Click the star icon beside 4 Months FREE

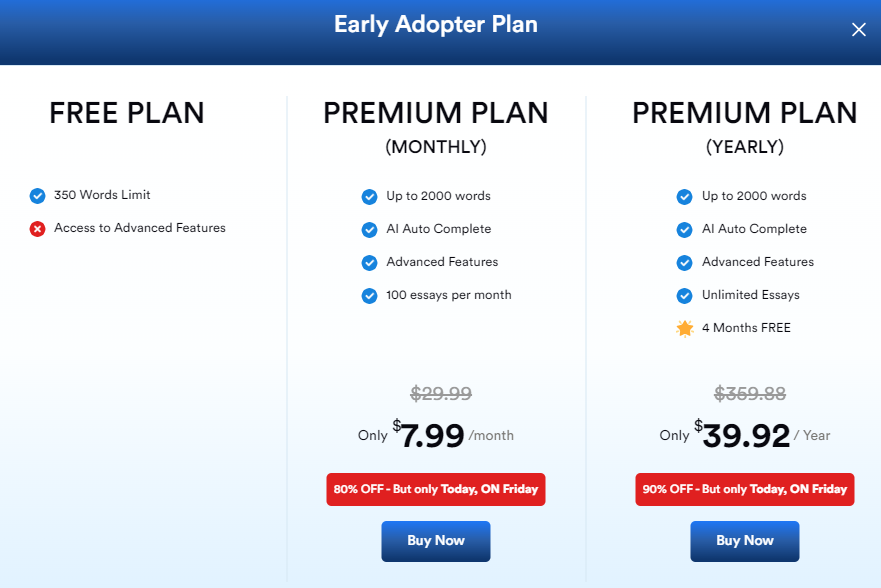pos(684,328)
